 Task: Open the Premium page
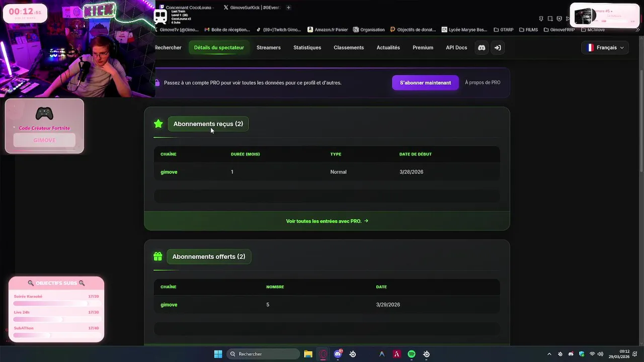[x=423, y=48]
